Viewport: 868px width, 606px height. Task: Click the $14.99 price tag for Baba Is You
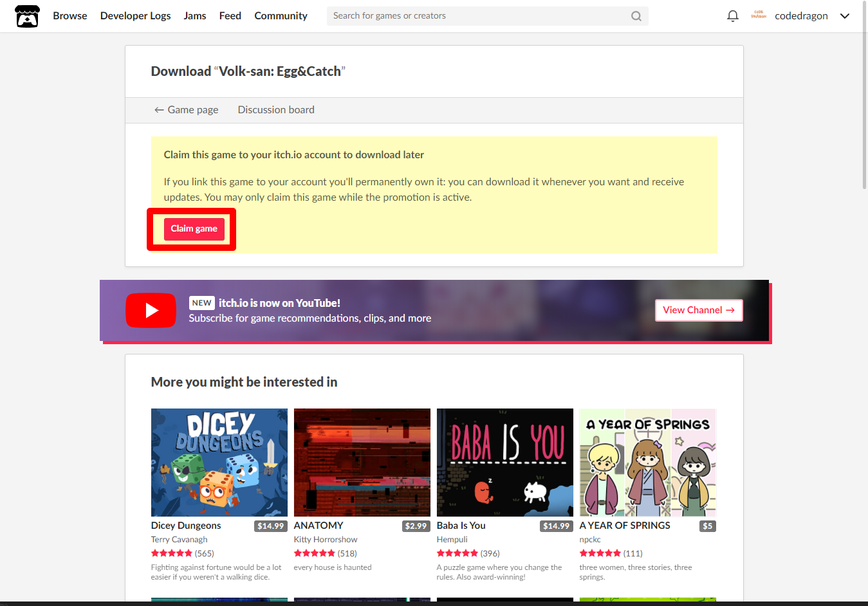click(x=557, y=526)
